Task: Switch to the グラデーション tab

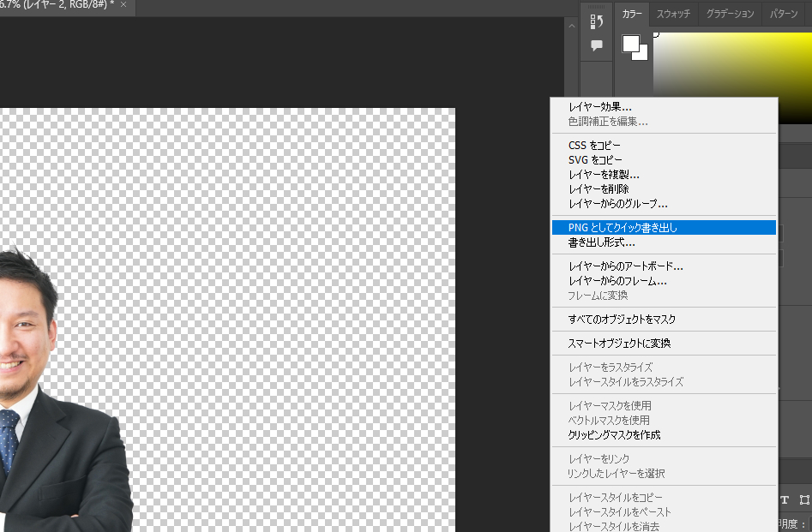Action: [x=730, y=14]
